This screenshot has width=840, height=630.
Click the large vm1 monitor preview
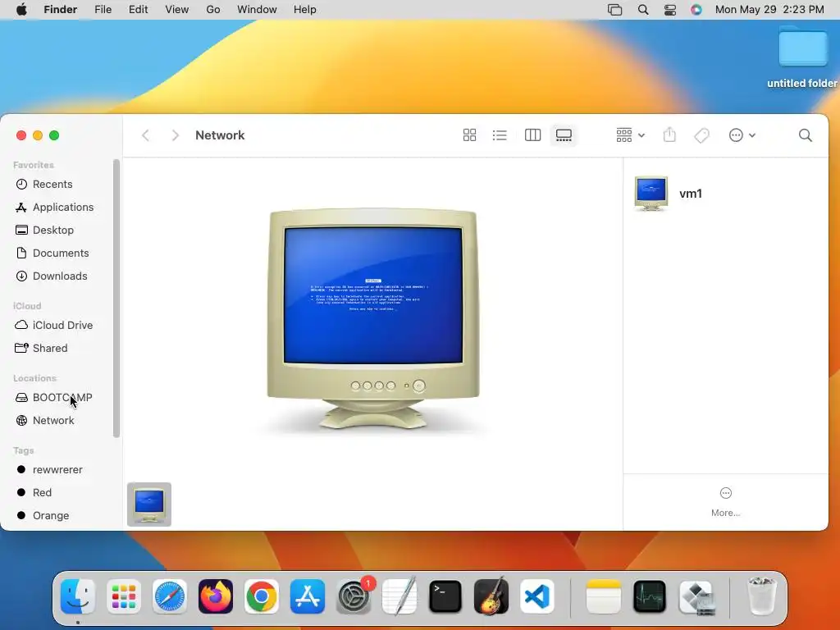373,319
